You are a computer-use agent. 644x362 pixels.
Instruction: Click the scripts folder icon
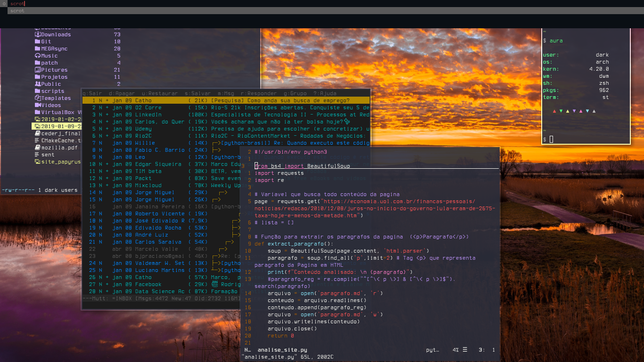point(38,91)
